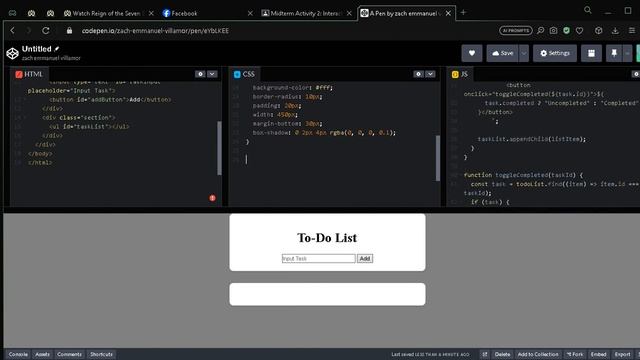
Task: Go forward in browser history
Action: coord(29,31)
